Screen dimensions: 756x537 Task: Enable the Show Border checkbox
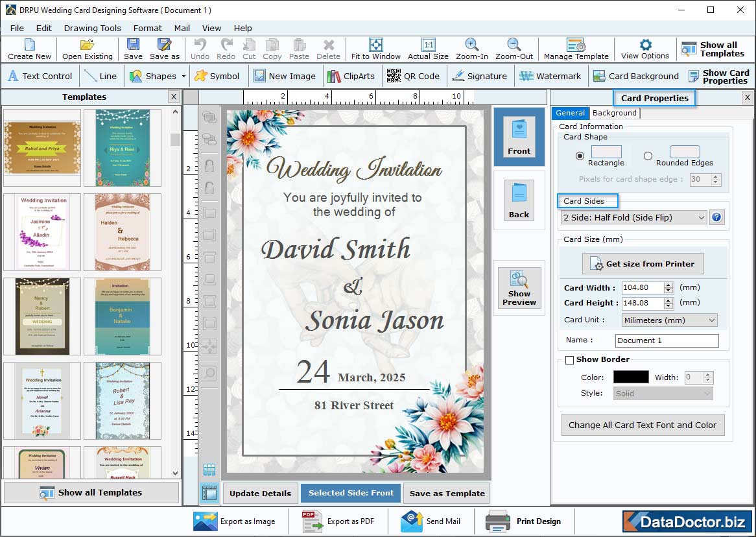(x=569, y=360)
